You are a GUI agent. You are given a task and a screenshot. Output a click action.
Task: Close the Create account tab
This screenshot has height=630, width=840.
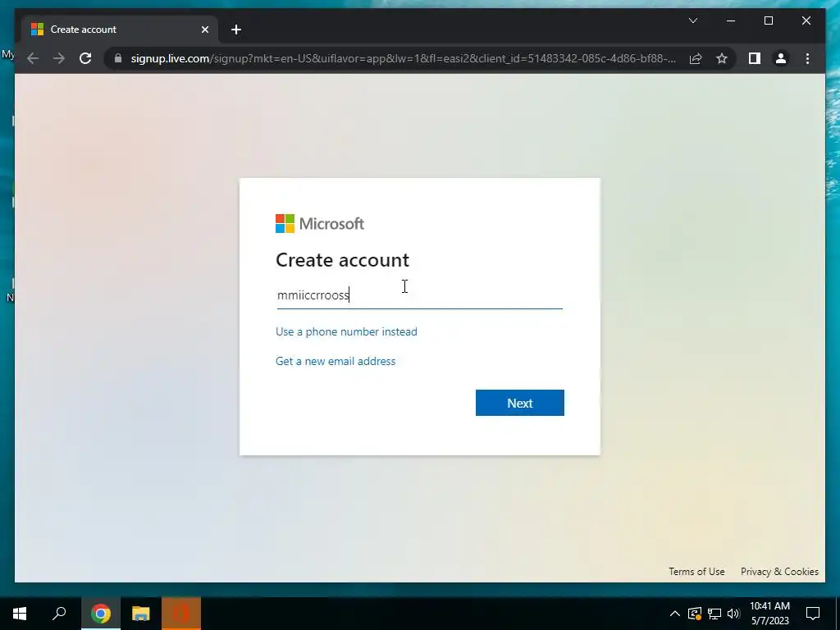tap(204, 30)
